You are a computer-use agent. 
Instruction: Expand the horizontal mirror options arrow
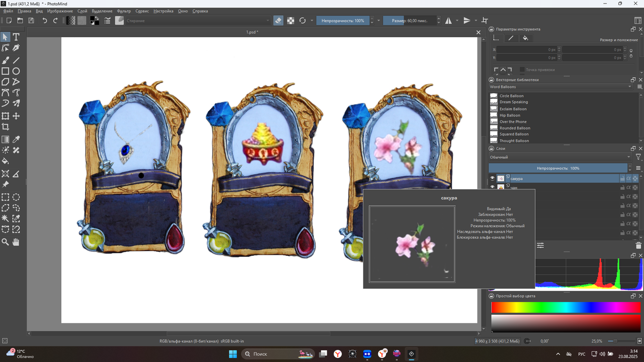point(457,21)
